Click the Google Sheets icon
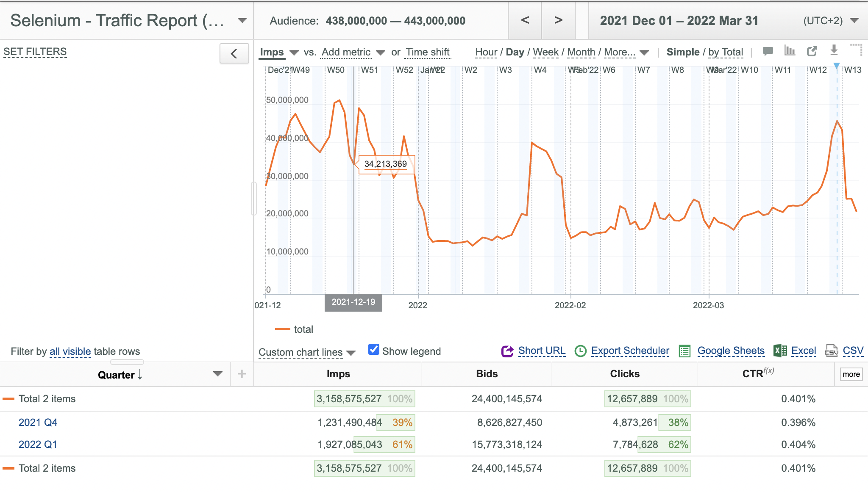The image size is (868, 492). click(684, 351)
